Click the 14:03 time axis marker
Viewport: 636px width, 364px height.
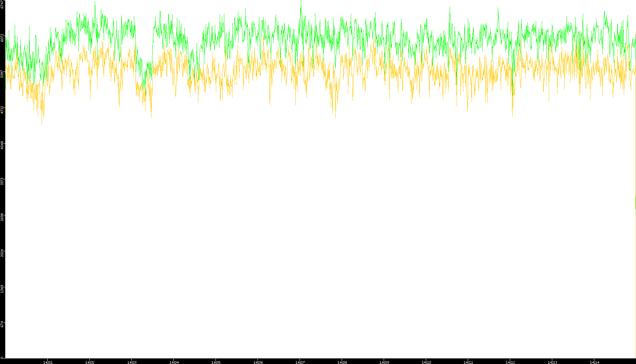pos(132,362)
